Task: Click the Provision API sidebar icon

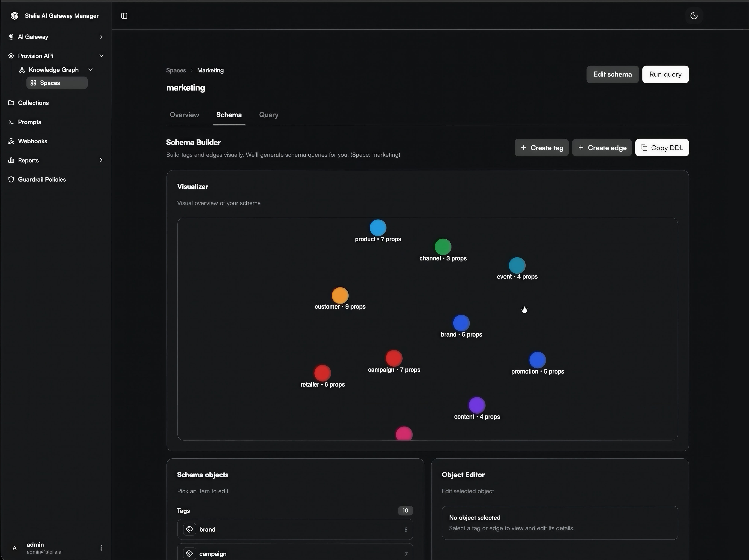Action: [x=11, y=56]
